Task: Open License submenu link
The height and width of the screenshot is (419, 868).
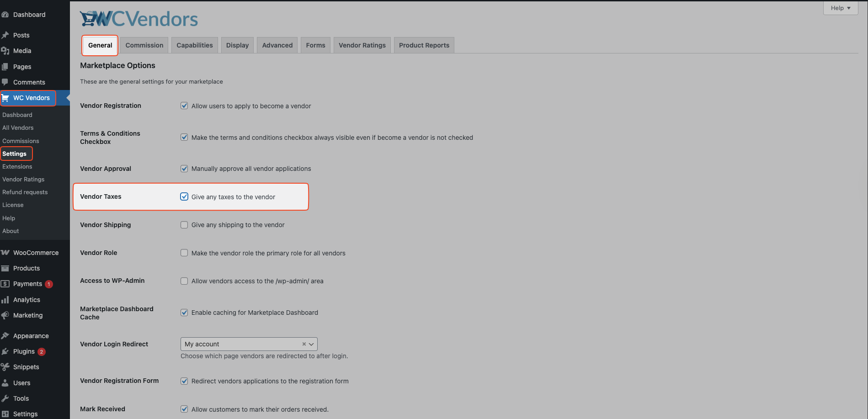Action: tap(13, 205)
